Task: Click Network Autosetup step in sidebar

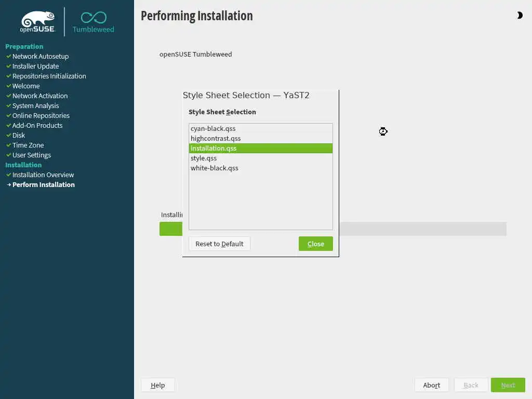Action: (x=41, y=56)
